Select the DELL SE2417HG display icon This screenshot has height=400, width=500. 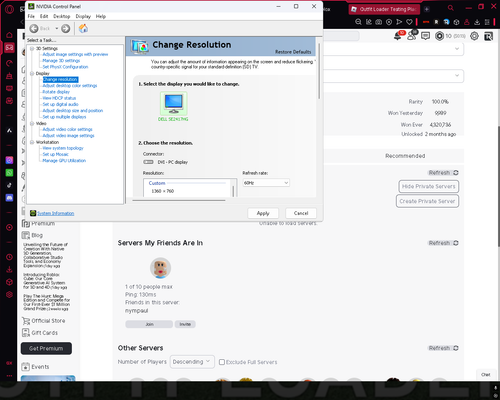pos(174,104)
